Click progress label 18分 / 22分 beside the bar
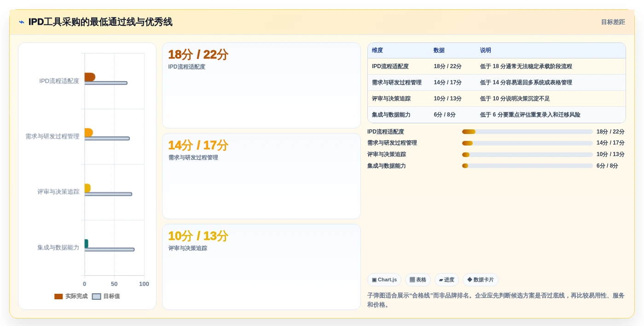 pyautogui.click(x=610, y=132)
